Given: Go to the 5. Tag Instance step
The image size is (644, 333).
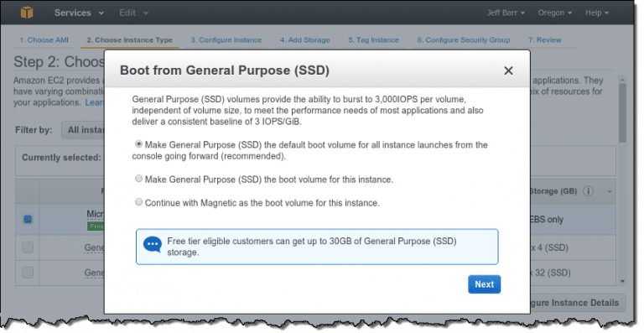Looking at the screenshot, I should 374,40.
